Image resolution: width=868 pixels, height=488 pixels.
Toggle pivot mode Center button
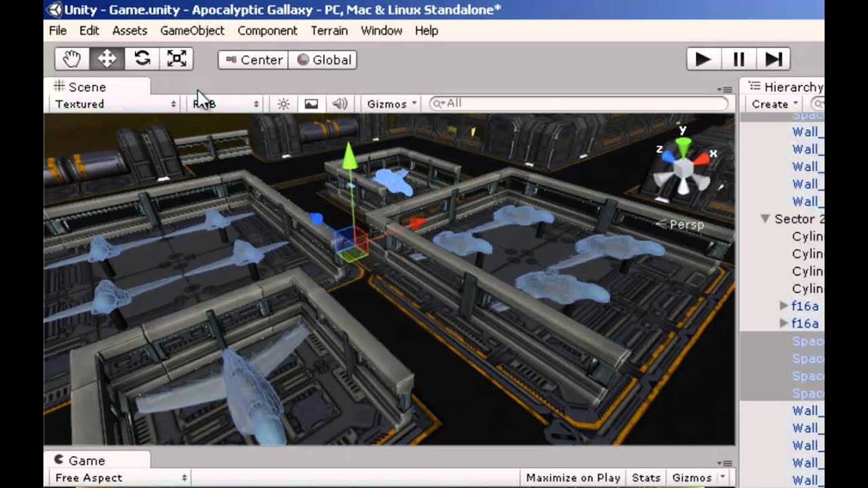click(254, 60)
